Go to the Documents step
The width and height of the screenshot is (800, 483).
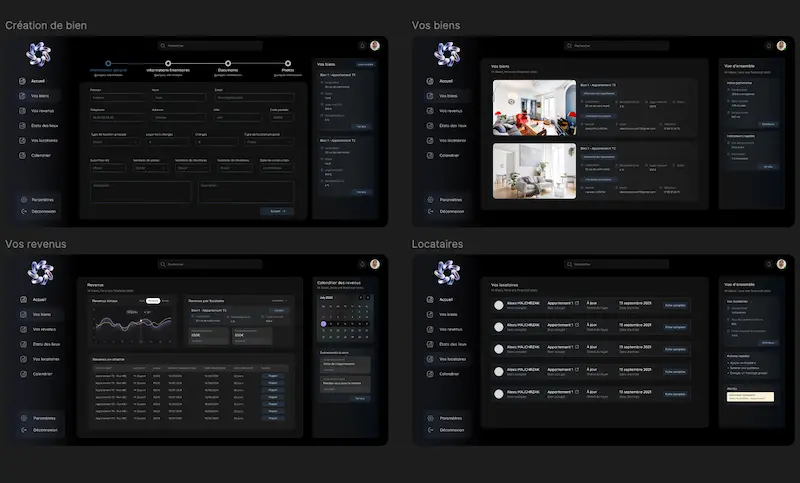pyautogui.click(x=228, y=68)
